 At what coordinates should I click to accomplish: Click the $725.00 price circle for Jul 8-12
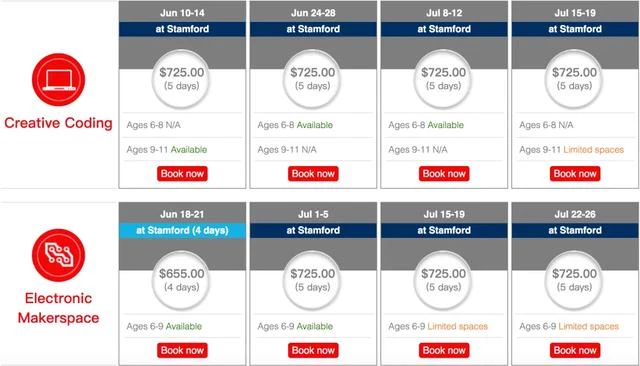444,78
